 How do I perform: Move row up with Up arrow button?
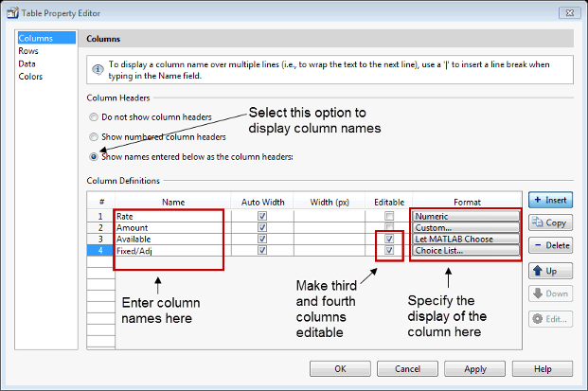point(549,272)
